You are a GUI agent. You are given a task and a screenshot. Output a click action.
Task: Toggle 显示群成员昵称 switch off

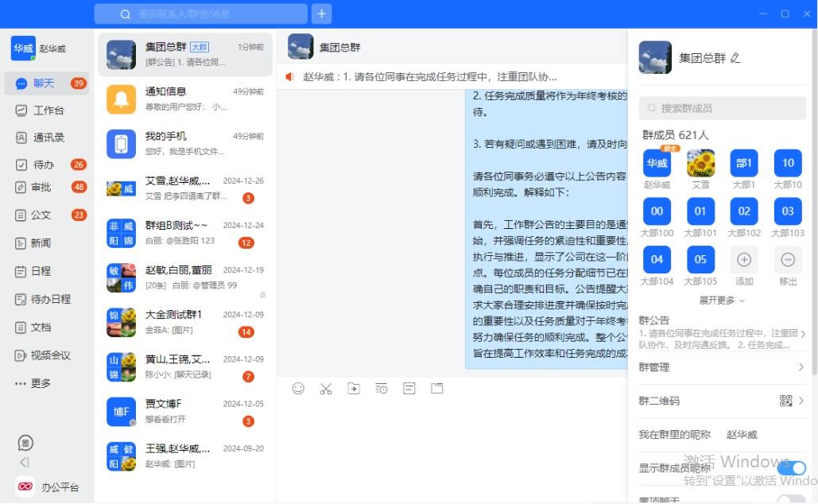[791, 468]
